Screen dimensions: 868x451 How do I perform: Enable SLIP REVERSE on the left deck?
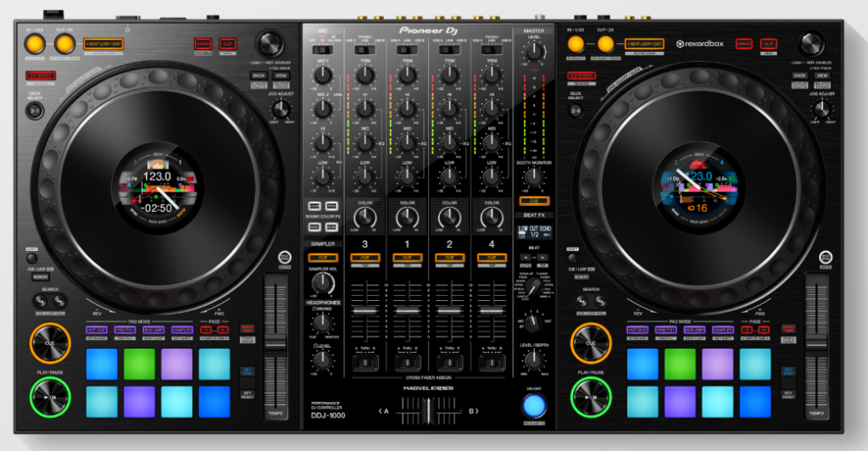(41, 75)
